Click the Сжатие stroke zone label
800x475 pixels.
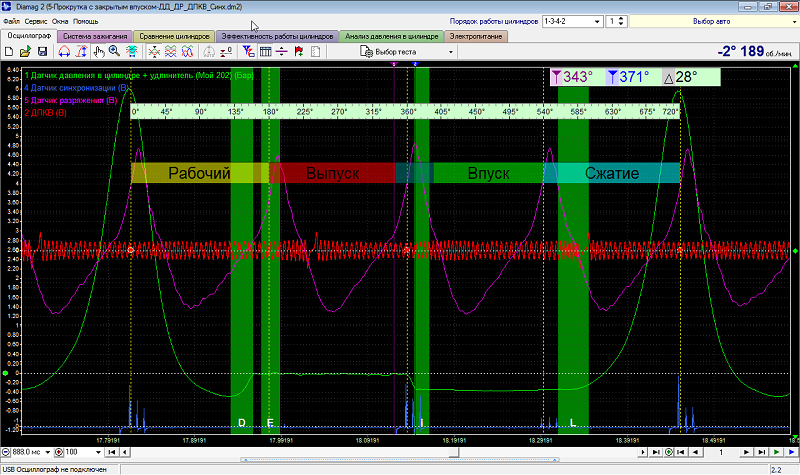pyautogui.click(x=612, y=173)
